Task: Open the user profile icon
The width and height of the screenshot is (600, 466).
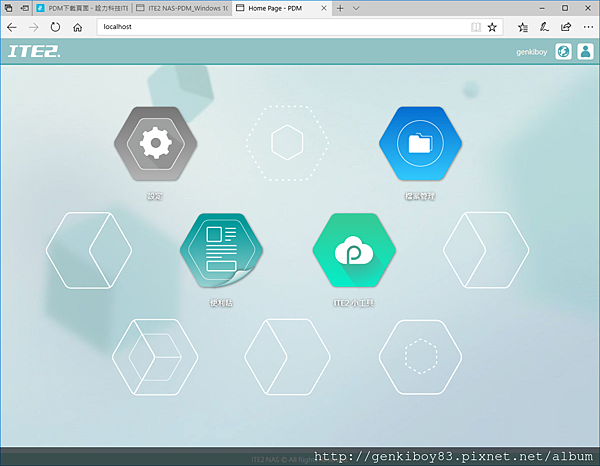Action: (x=585, y=51)
